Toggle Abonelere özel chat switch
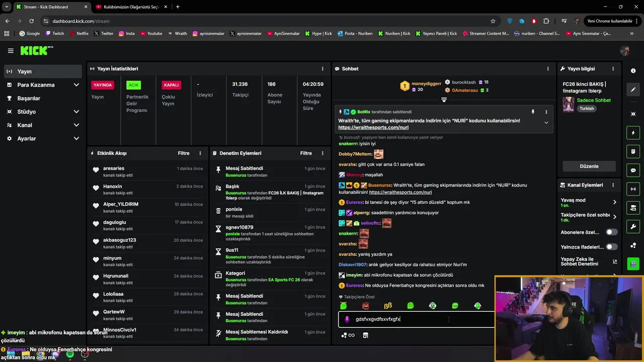 click(611, 232)
